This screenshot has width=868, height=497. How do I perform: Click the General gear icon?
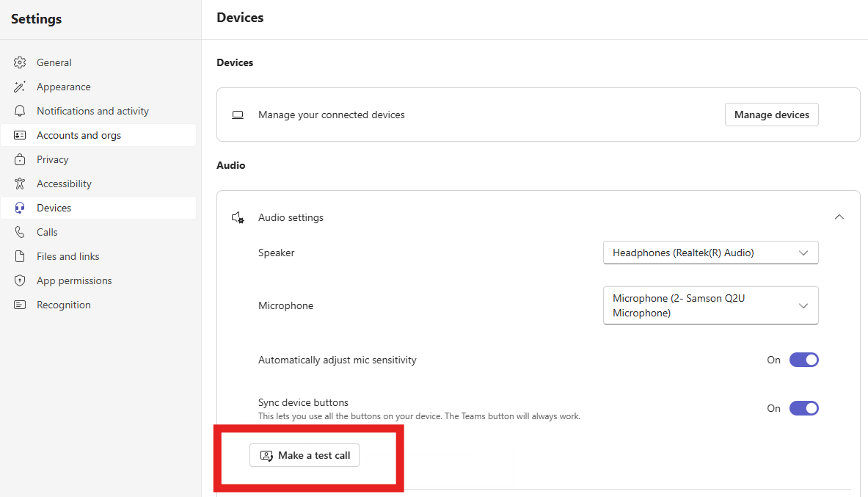pyautogui.click(x=21, y=62)
